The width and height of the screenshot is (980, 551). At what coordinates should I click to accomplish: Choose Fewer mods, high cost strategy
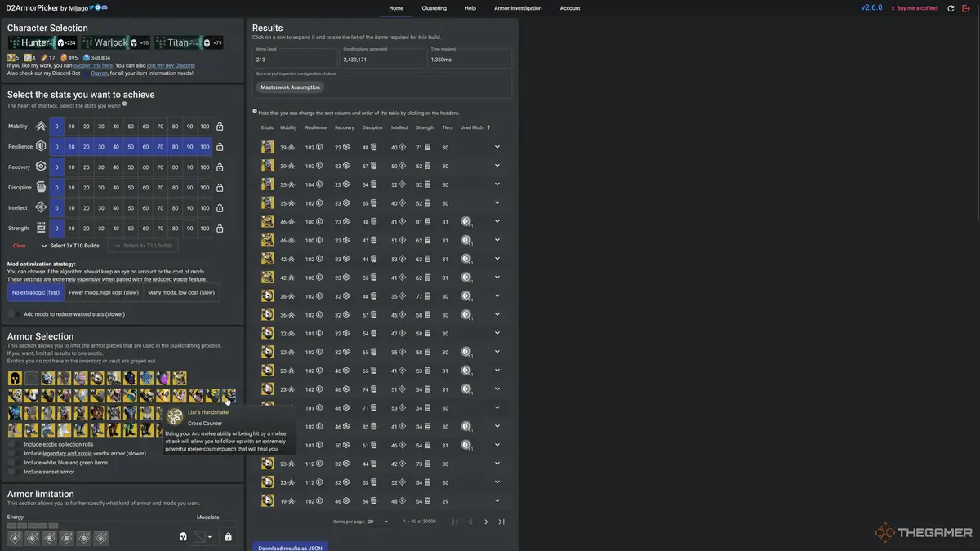104,292
